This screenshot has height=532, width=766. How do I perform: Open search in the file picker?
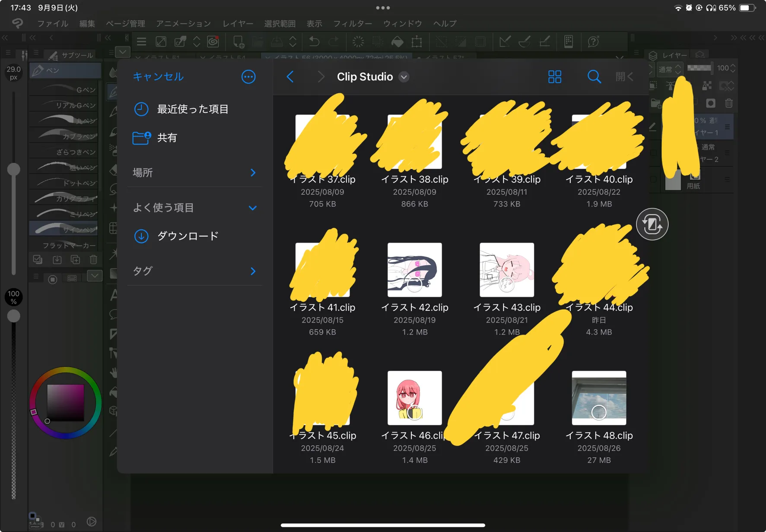point(594,77)
